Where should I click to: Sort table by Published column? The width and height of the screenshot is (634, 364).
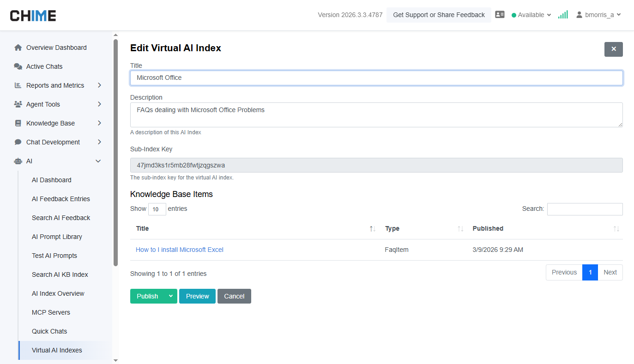(616, 229)
